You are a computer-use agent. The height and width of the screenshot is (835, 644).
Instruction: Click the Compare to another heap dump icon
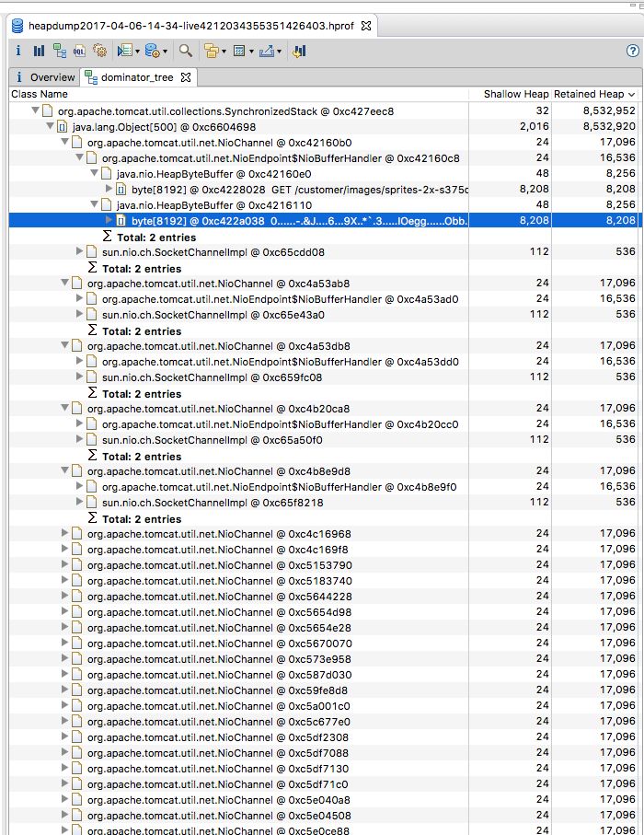[299, 51]
